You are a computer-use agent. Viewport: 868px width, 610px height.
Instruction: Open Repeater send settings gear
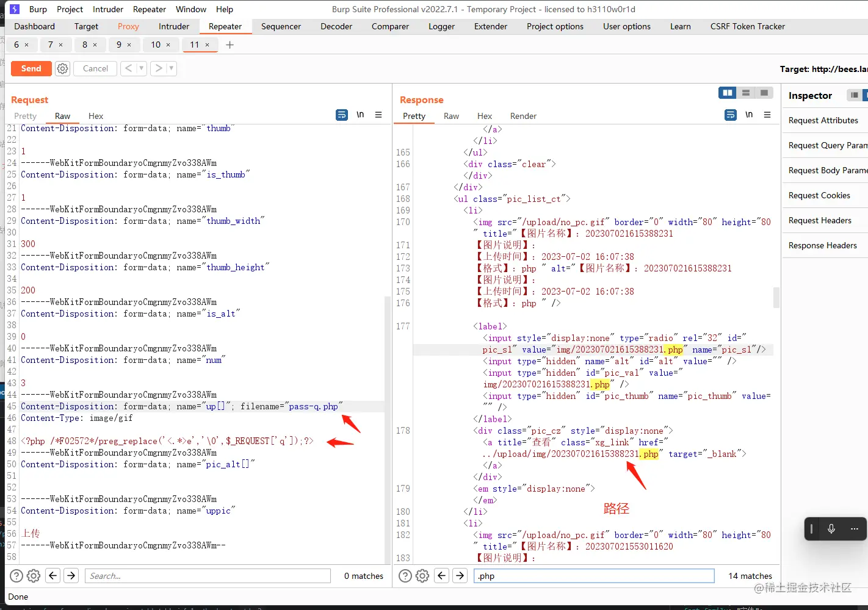coord(62,68)
